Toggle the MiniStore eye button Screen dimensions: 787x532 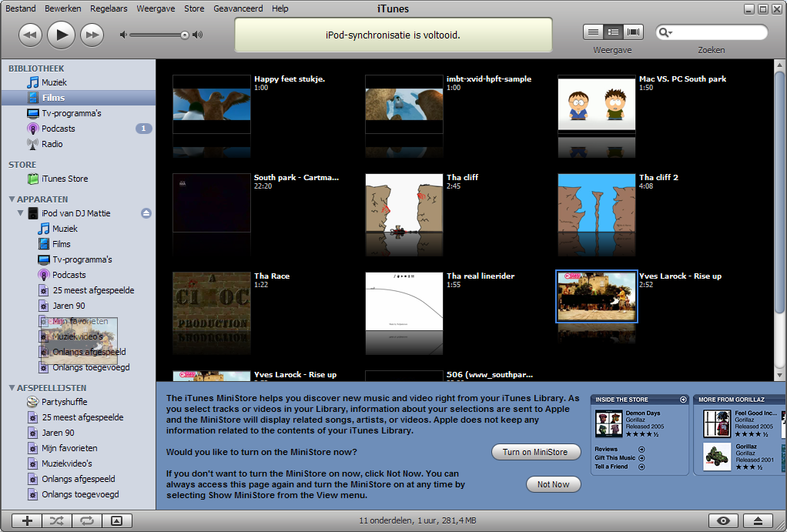(x=723, y=521)
